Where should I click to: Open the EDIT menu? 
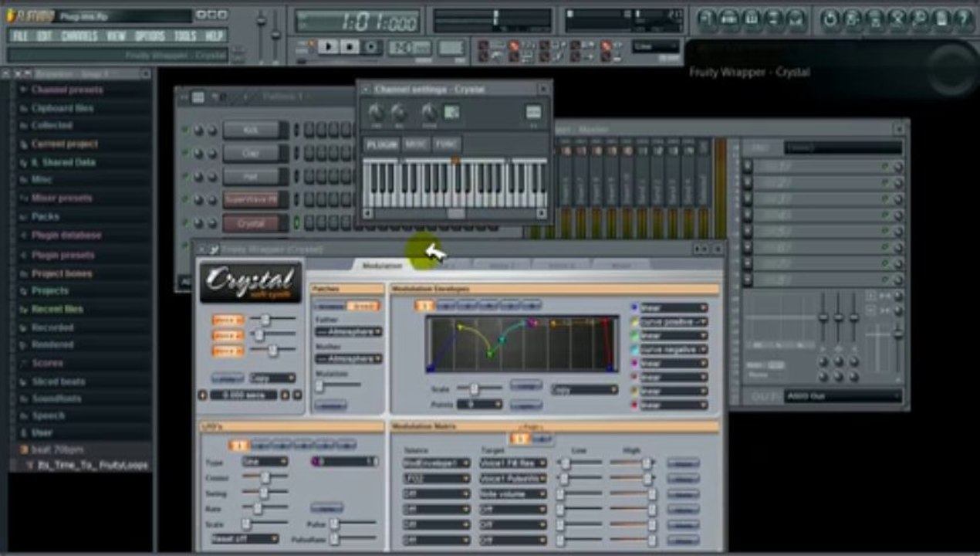point(45,36)
